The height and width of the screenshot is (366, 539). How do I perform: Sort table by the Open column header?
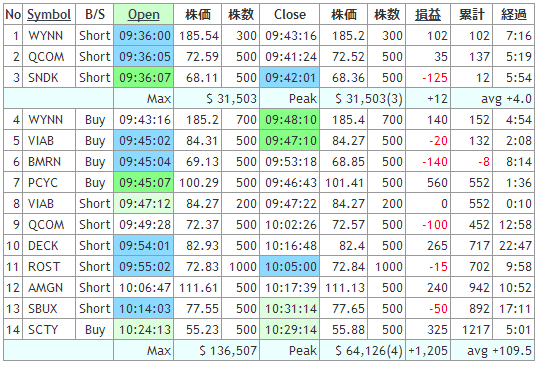coord(144,15)
